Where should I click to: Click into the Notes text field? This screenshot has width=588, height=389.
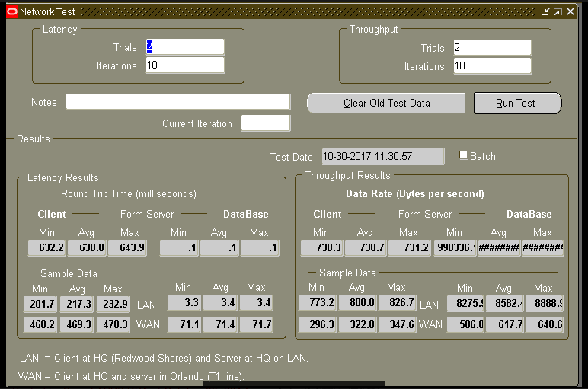tap(178, 102)
